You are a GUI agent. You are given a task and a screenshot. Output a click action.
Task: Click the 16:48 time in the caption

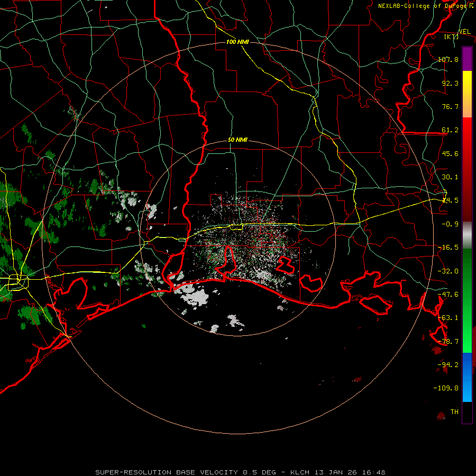point(374,472)
